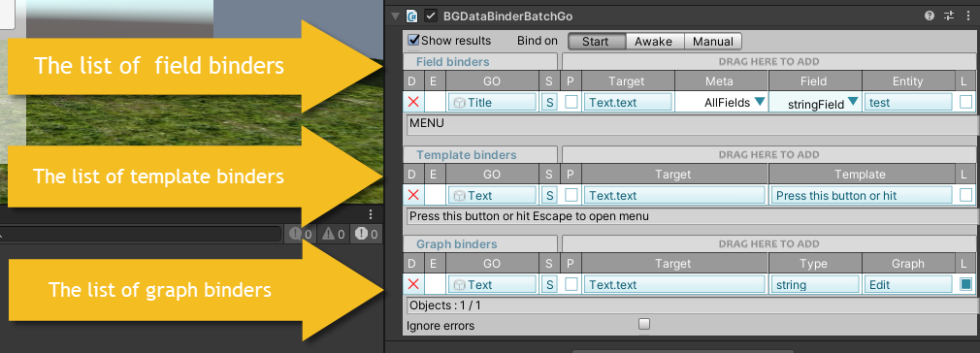Select the Title GameObject field

pyautogui.click(x=492, y=103)
